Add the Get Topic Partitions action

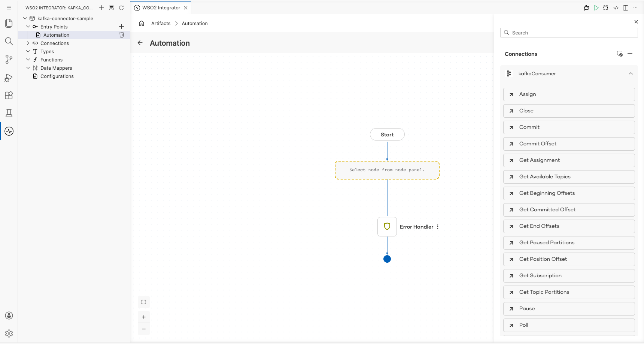(569, 292)
